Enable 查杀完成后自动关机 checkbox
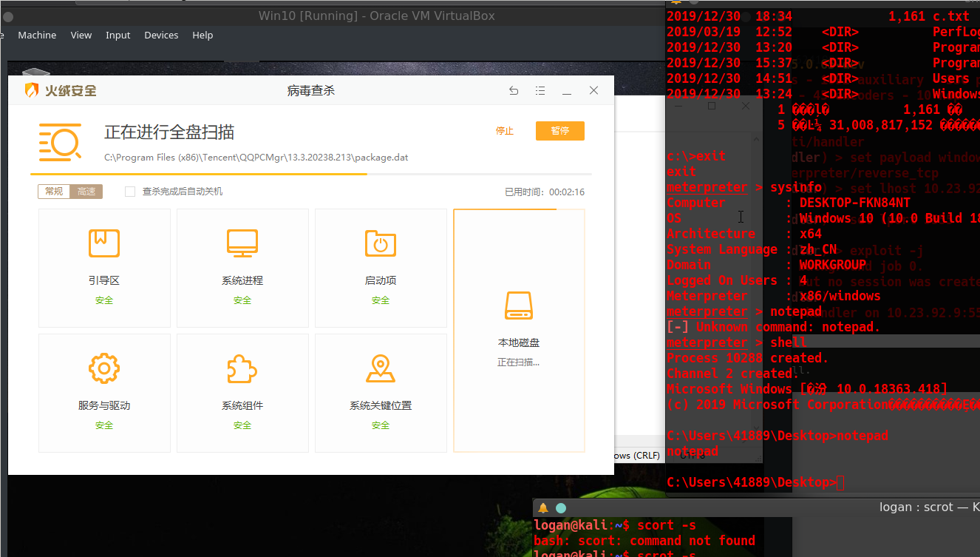The width and height of the screenshot is (980, 557). [130, 192]
